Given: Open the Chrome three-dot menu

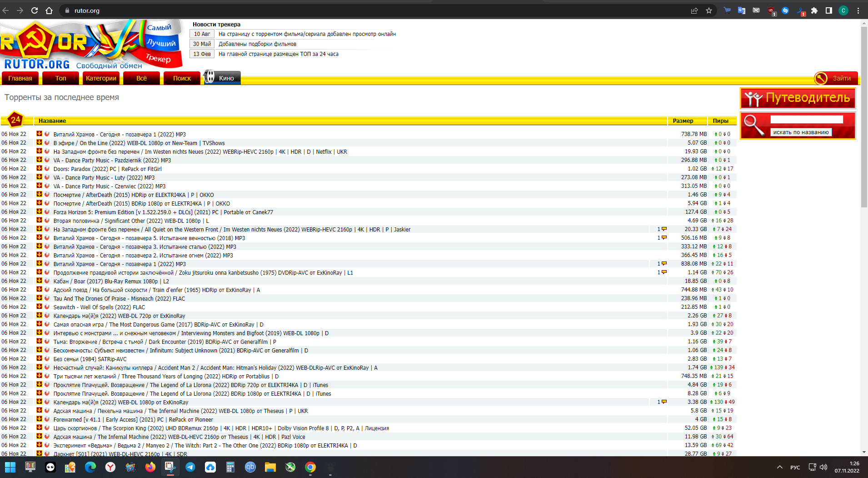Looking at the screenshot, I should click(x=858, y=10).
